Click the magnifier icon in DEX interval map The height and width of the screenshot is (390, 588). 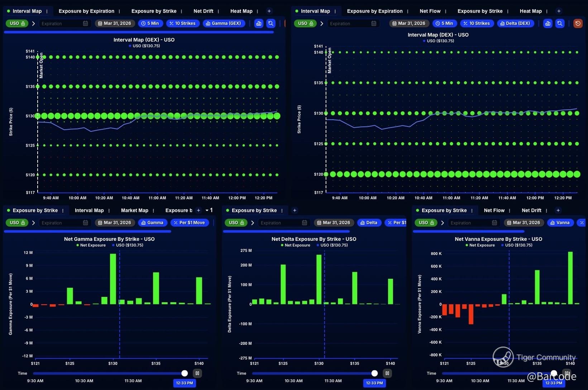(x=560, y=23)
